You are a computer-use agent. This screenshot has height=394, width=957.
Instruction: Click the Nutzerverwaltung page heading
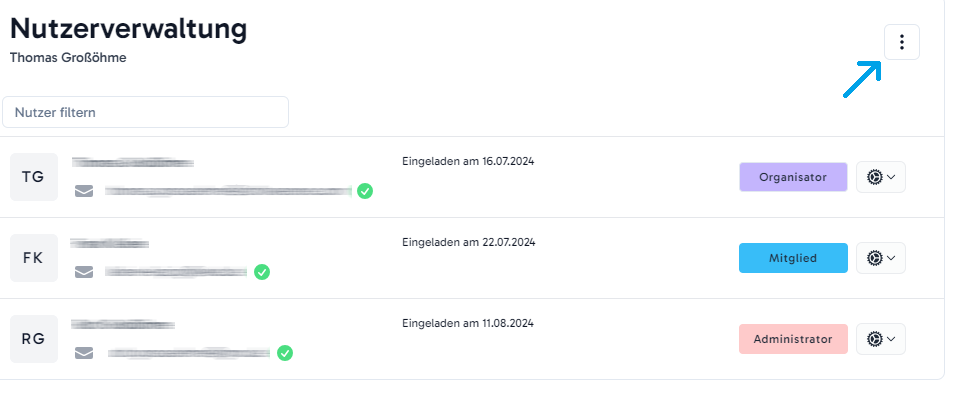tap(129, 29)
